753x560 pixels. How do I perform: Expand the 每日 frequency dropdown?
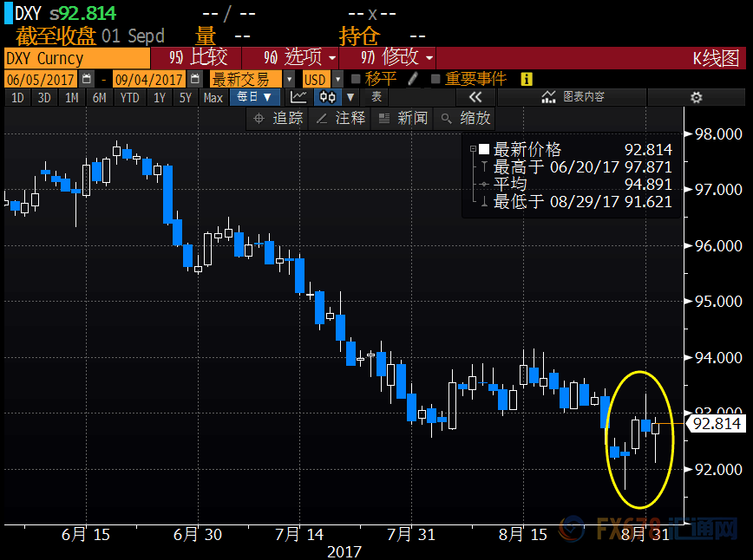pyautogui.click(x=253, y=98)
